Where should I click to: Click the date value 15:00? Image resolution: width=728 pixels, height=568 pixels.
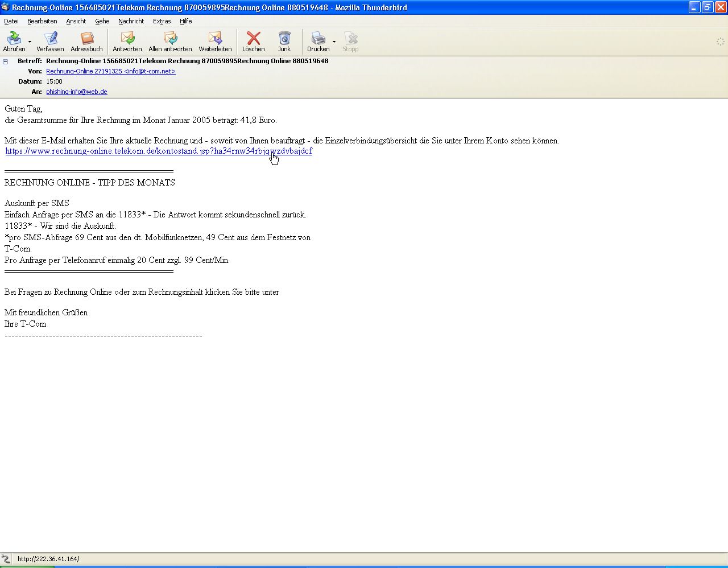[54, 81]
